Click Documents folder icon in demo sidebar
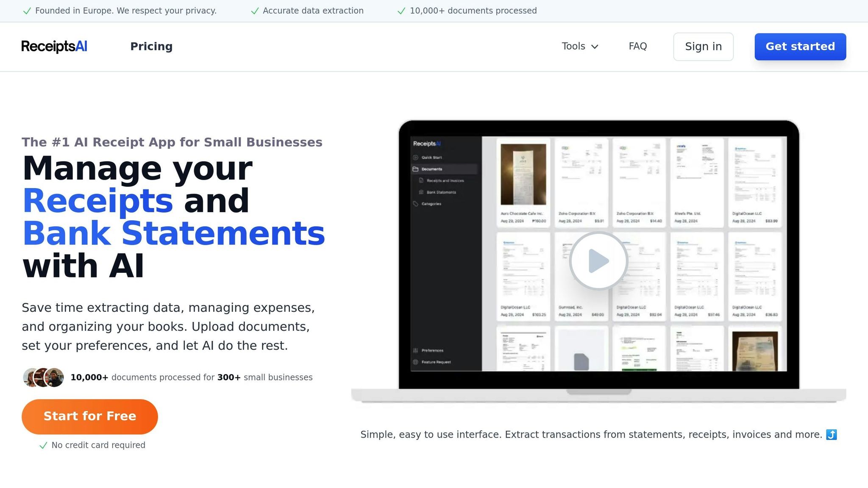 416,169
